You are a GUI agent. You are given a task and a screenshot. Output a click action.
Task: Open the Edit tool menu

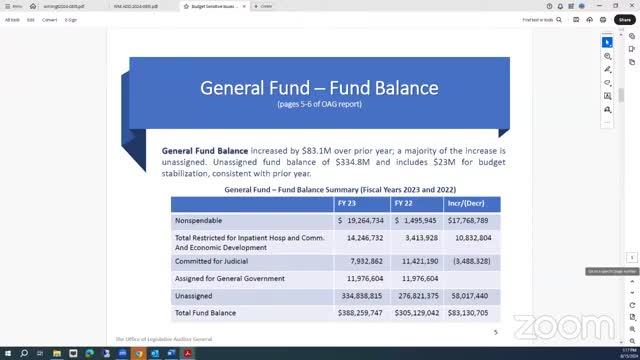[x=31, y=20]
